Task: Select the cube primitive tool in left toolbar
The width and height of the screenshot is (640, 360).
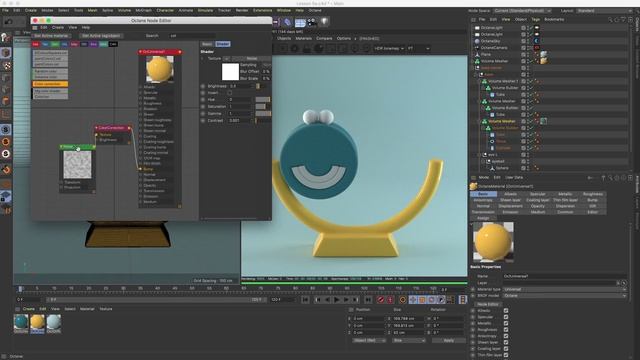Action: click(6, 53)
